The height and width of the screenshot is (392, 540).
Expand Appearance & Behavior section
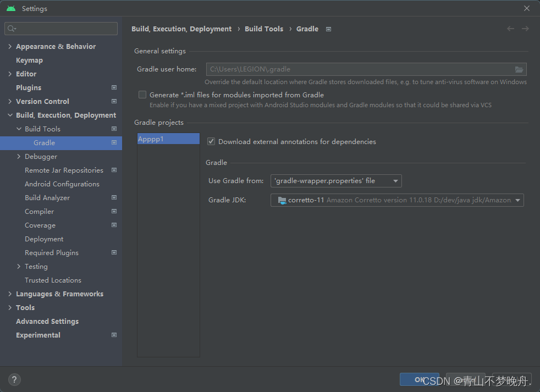pos(10,47)
